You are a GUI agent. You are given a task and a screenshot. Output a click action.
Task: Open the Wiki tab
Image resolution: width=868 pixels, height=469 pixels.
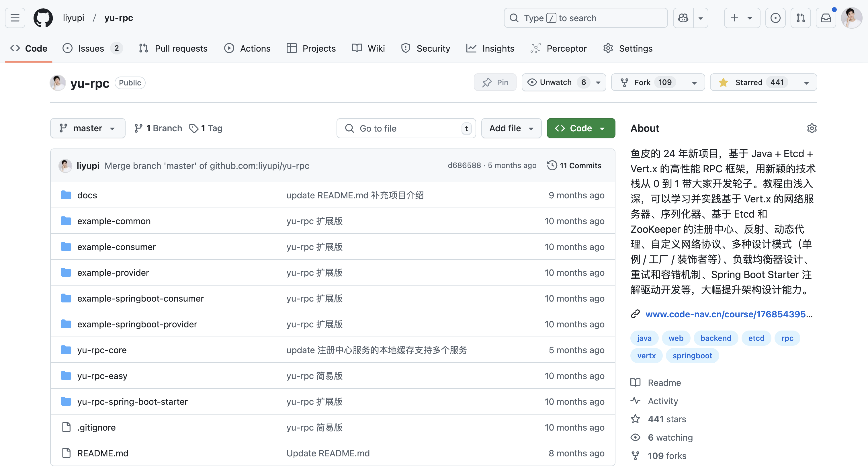[368, 48]
